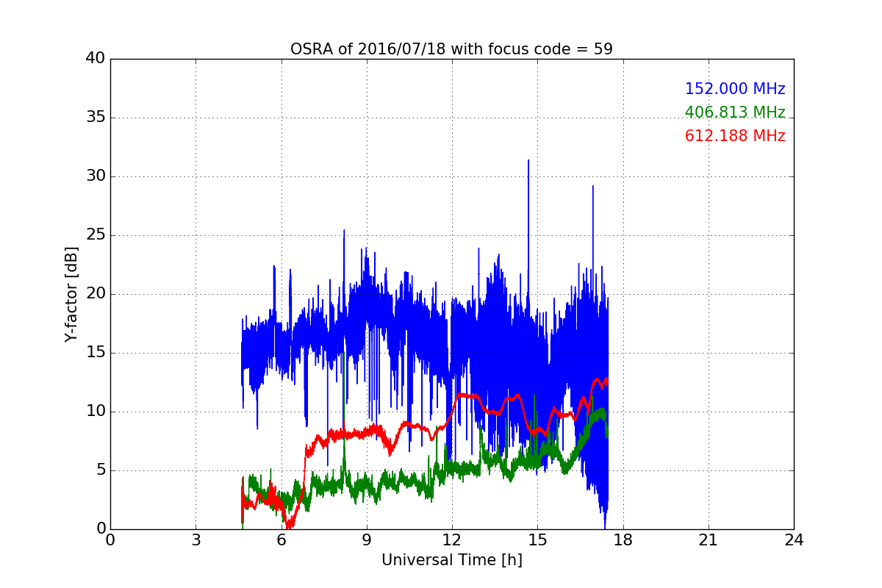Viewport: 882px width, 588px height.
Task: Click the y-axis tick label 25
Action: point(96,235)
